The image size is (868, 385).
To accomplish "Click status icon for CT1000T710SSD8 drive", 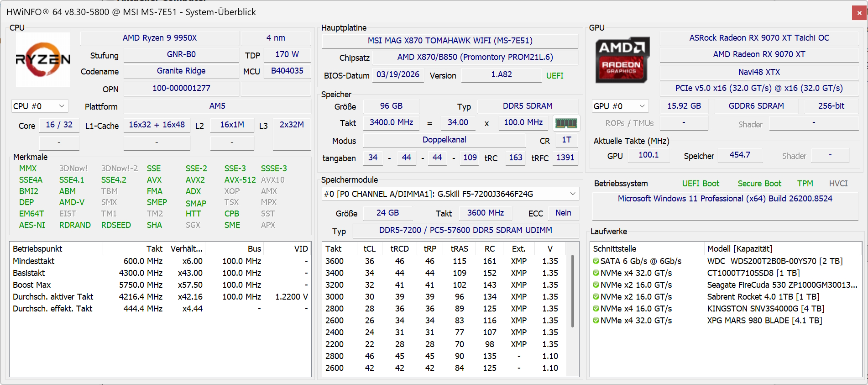I will click(596, 273).
